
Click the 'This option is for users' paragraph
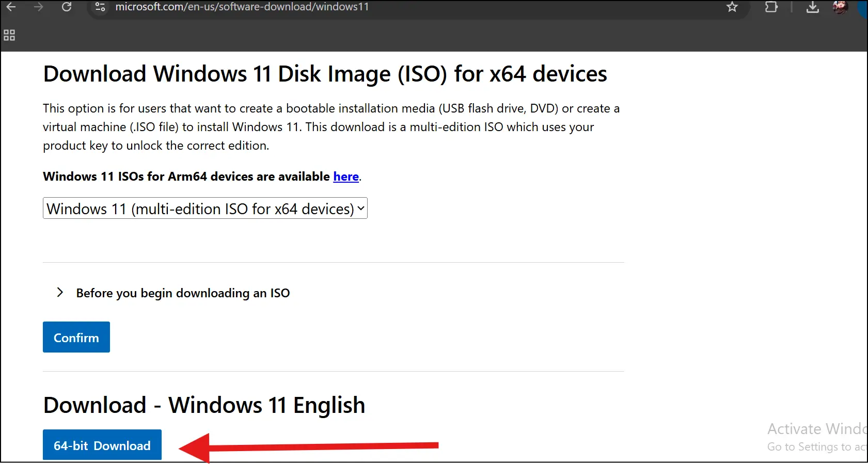click(x=331, y=127)
